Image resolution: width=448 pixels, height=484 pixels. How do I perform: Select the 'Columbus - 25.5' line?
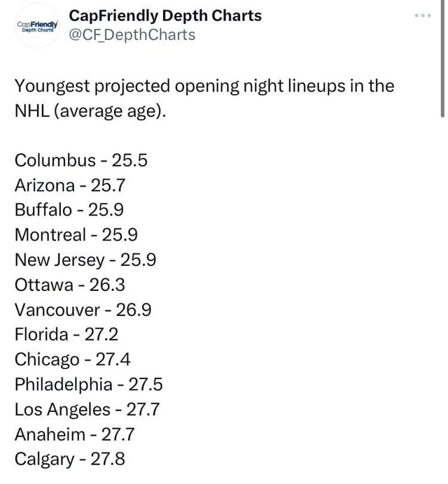coord(81,160)
